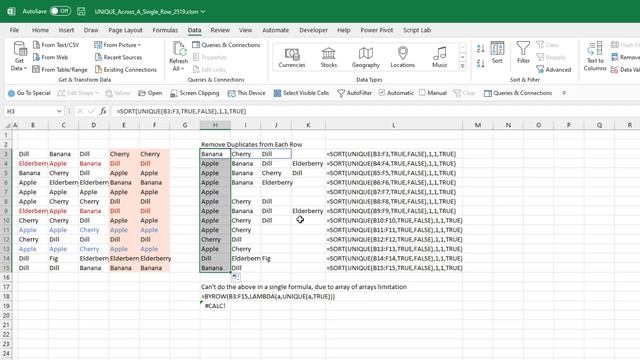This screenshot has width=640, height=360.
Task: Sort A to Z ascending
Action: tap(480, 49)
